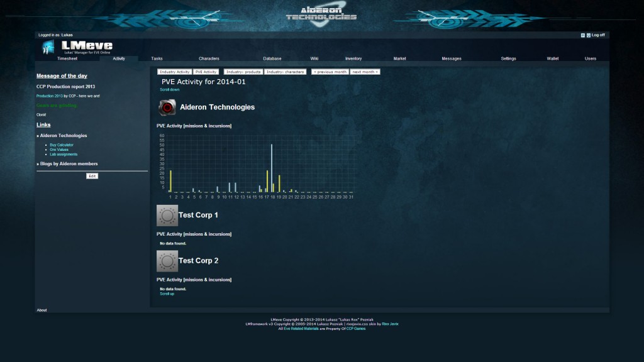The width and height of the screenshot is (644, 362).
Task: Click the LMeve logo icon
Action: pyautogui.click(x=48, y=47)
